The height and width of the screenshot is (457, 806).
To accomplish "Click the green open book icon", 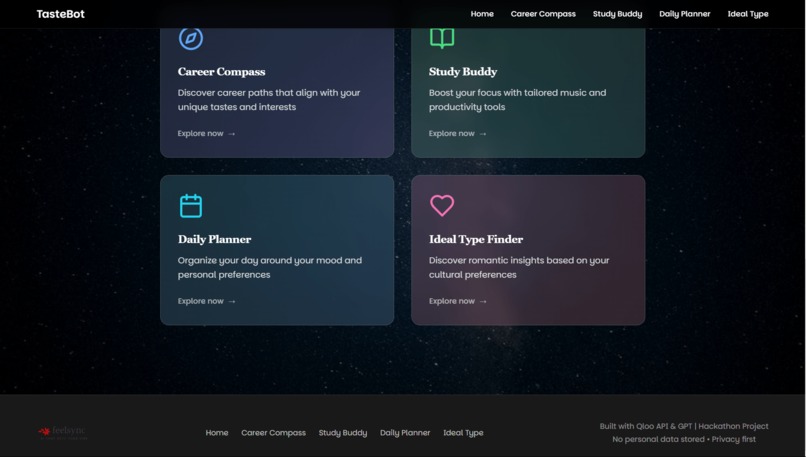I will click(x=442, y=39).
